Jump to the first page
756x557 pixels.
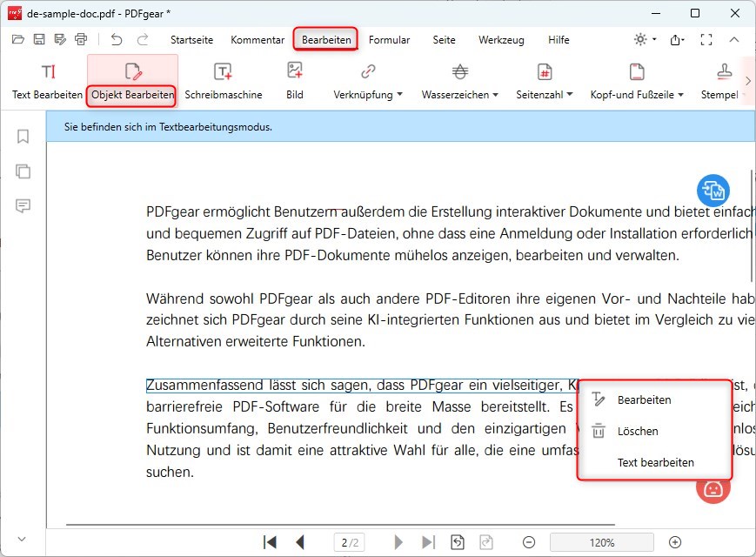[270, 542]
